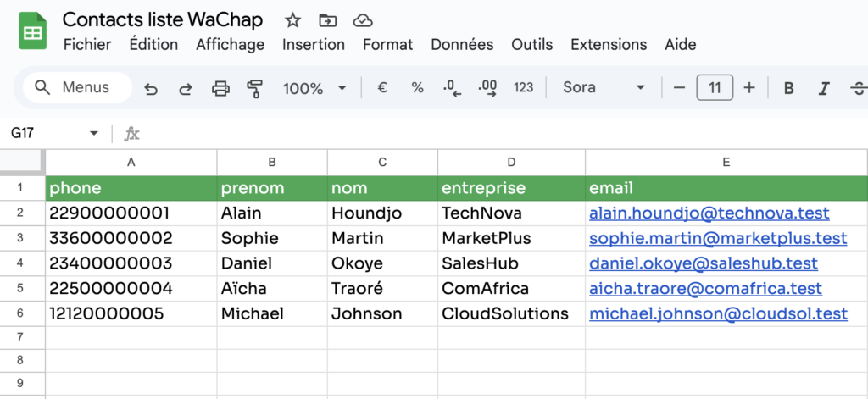Toggle italic formatting

click(823, 88)
